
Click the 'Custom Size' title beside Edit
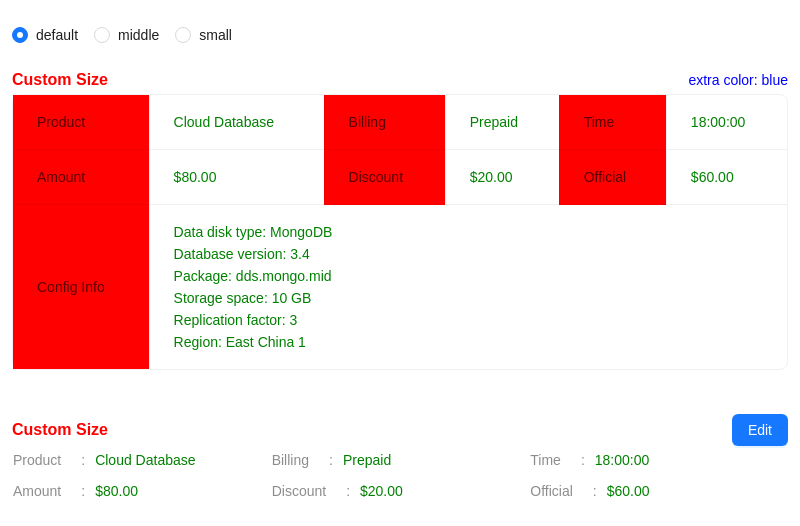[60, 430]
